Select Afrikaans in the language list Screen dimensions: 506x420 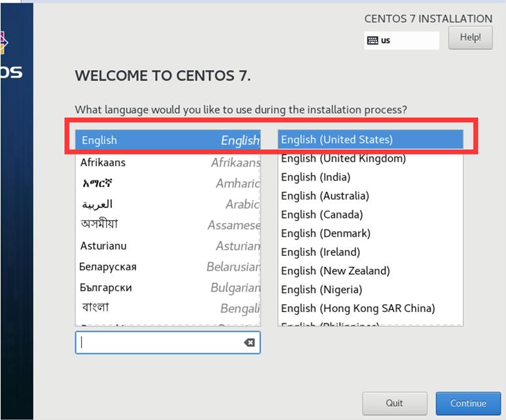point(168,162)
